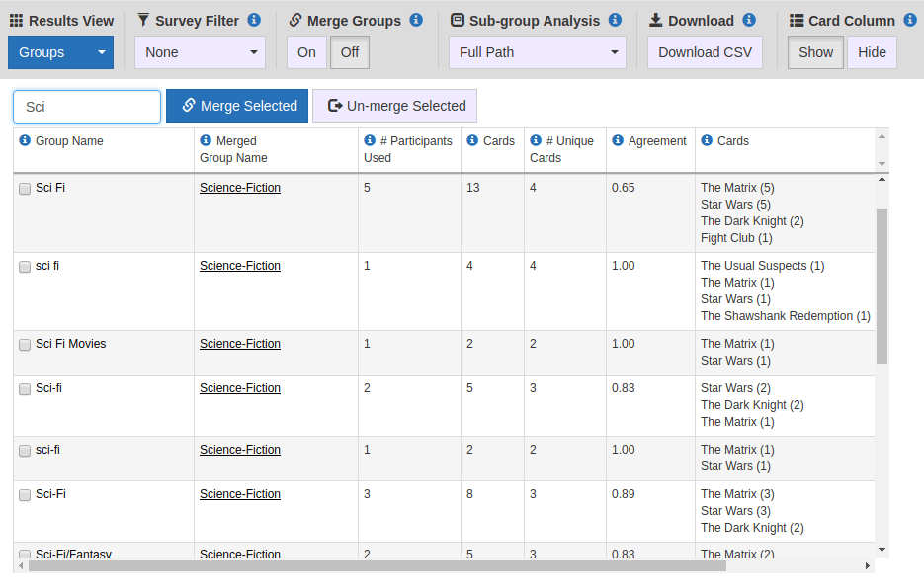The height and width of the screenshot is (586, 924).
Task: Hide the card column
Action: point(873,52)
